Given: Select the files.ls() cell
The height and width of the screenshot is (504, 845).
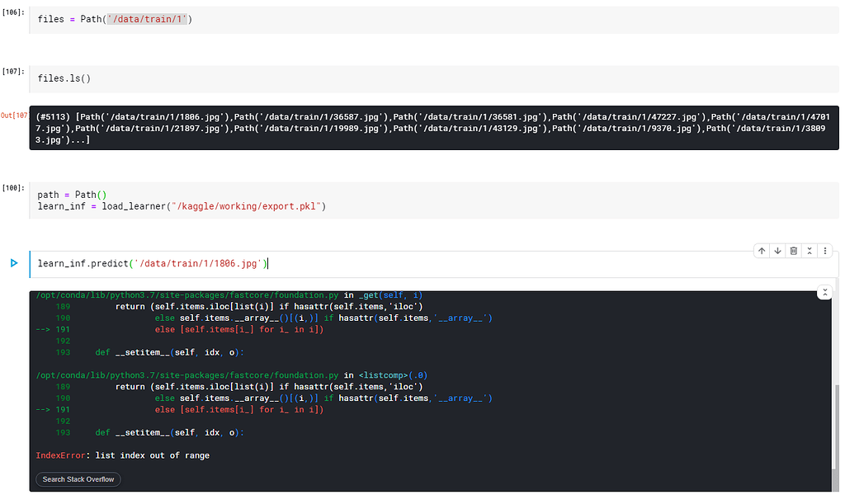Looking at the screenshot, I should tap(64, 78).
